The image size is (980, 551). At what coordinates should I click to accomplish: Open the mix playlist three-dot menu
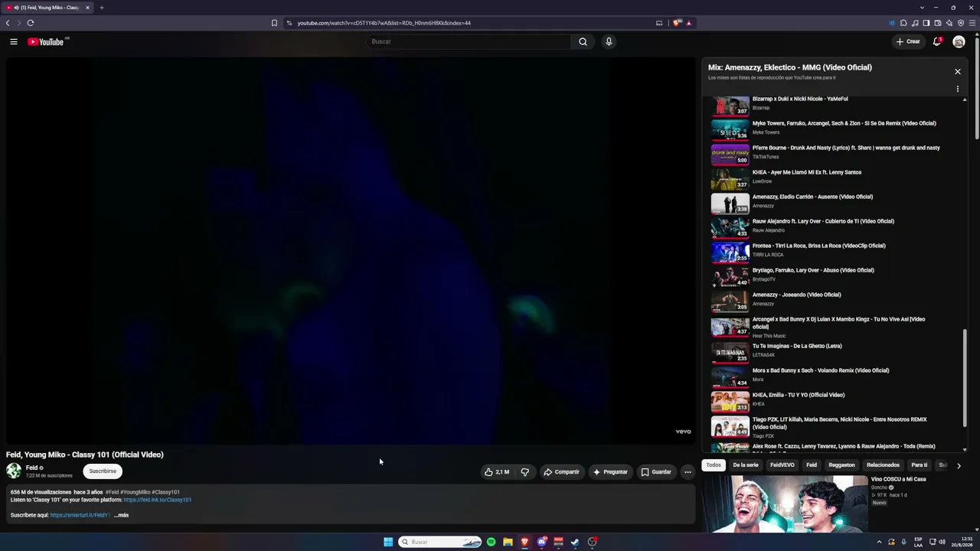957,89
